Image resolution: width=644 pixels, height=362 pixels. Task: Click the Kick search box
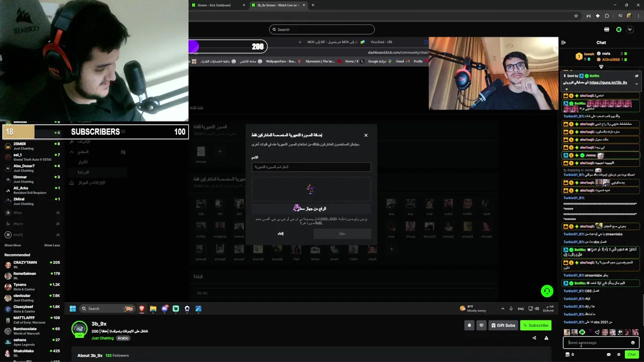point(322,29)
